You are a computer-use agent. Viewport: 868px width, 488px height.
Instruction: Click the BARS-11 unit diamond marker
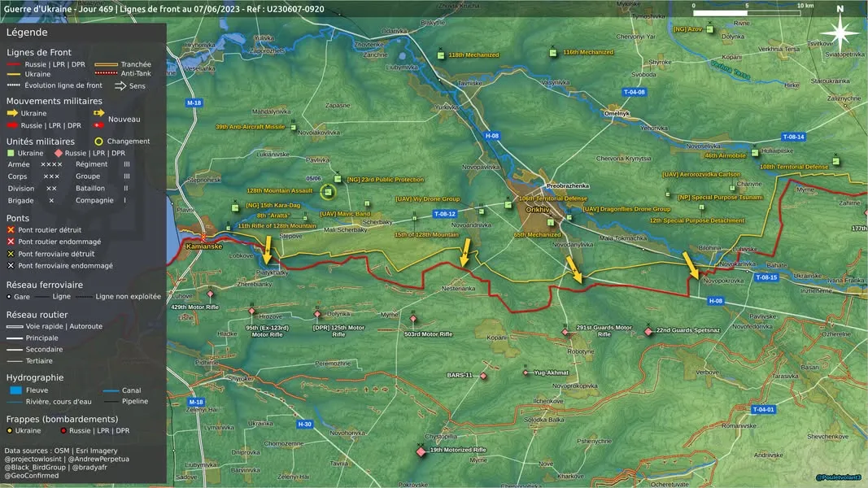click(x=483, y=376)
